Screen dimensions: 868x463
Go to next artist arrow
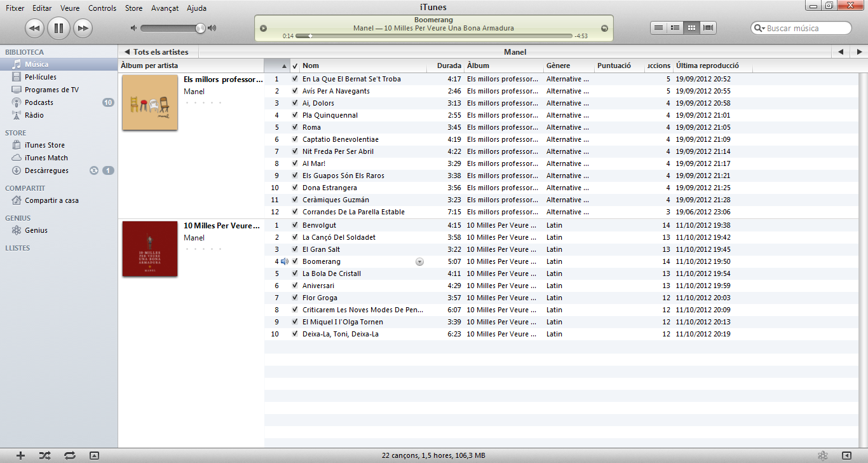click(x=859, y=52)
